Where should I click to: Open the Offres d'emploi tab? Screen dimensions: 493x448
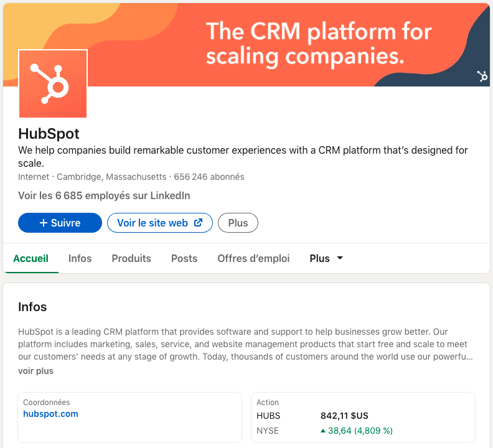click(253, 258)
